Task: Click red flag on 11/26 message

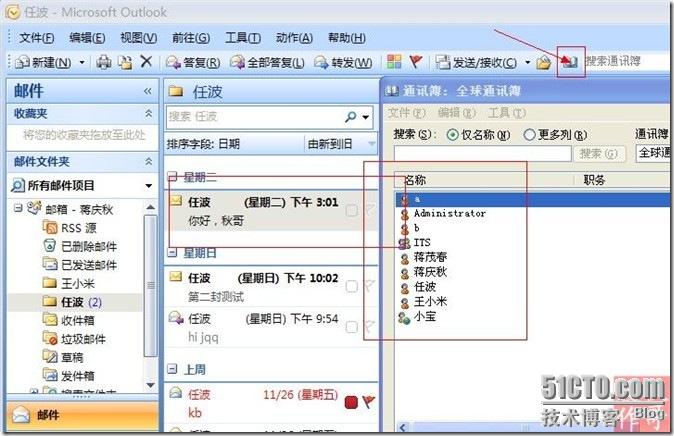Action: click(x=369, y=402)
